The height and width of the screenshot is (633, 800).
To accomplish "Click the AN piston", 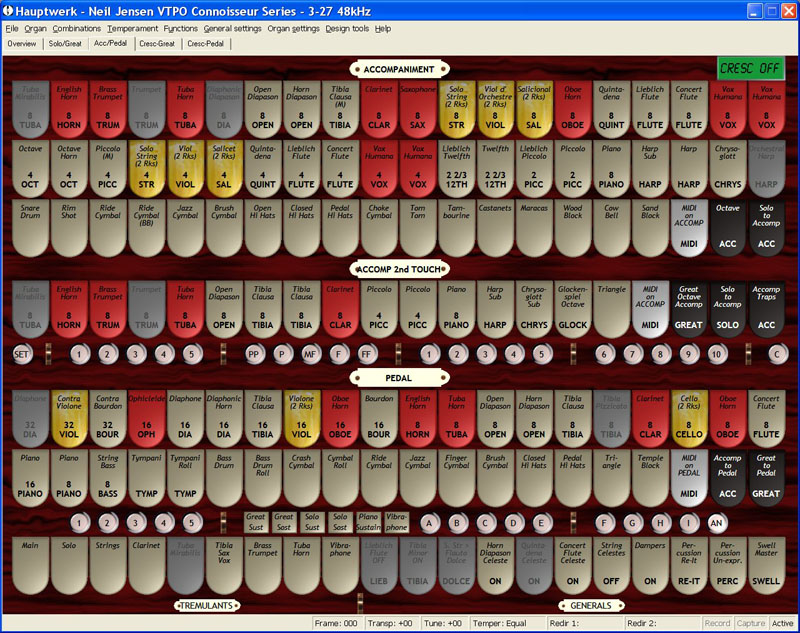I will click(x=716, y=523).
